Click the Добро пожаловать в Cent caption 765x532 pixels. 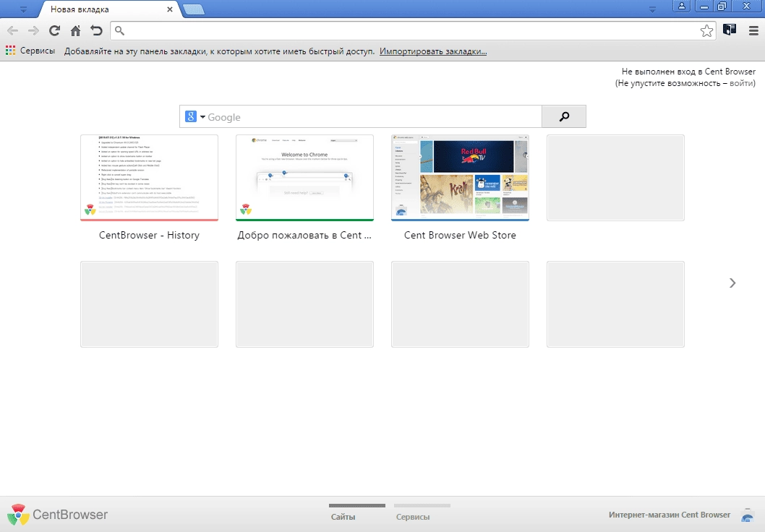[304, 235]
